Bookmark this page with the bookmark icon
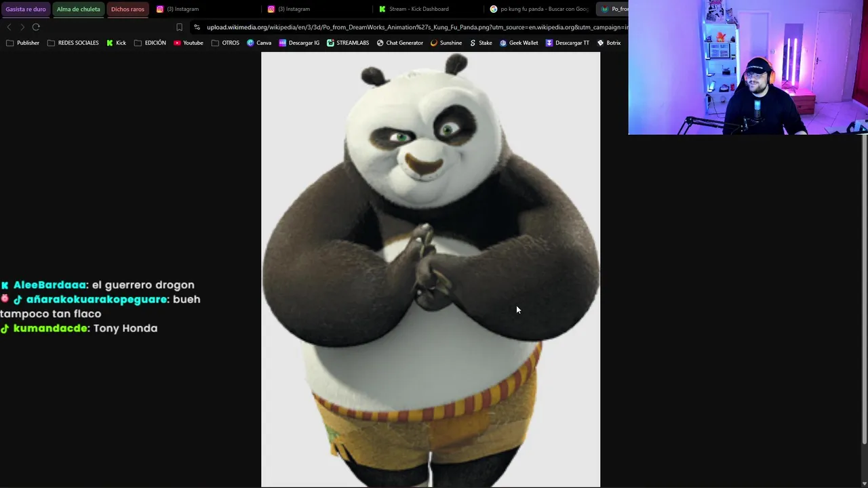Viewport: 868px width, 488px height. pos(179,27)
